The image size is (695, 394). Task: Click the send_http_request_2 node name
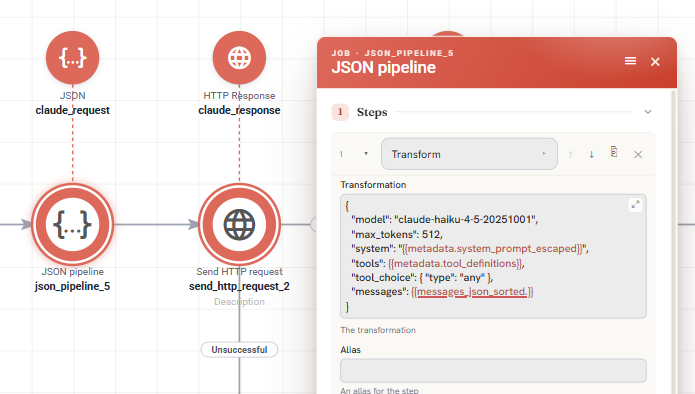pyautogui.click(x=239, y=286)
